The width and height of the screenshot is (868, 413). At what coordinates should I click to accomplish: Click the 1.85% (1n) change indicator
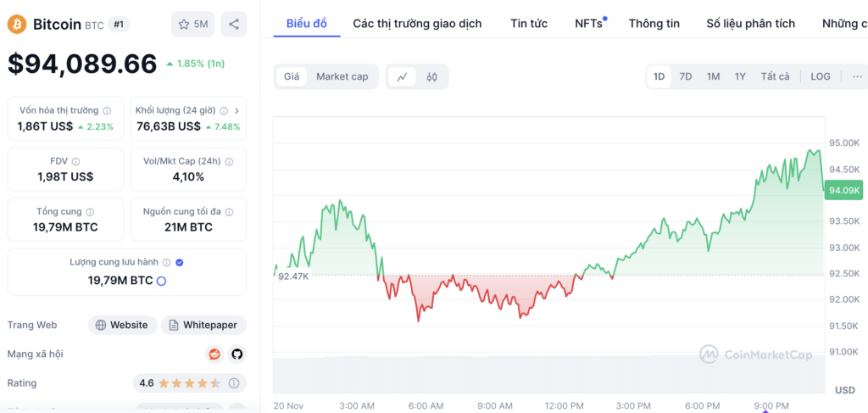(x=196, y=64)
